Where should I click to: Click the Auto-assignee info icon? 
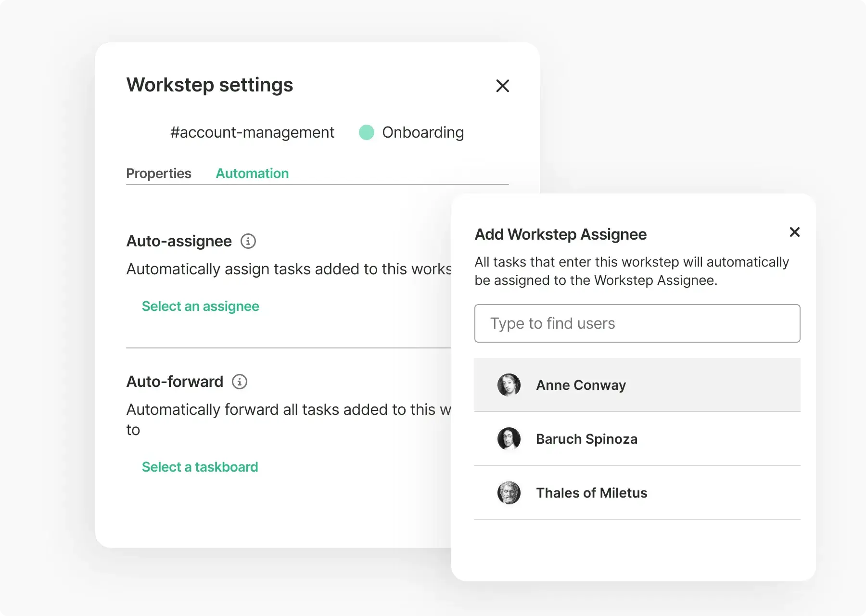coord(248,241)
